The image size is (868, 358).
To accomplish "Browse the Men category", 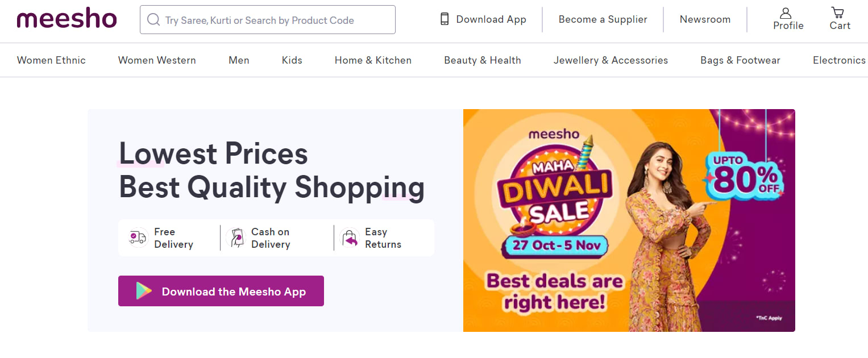I will pos(238,60).
